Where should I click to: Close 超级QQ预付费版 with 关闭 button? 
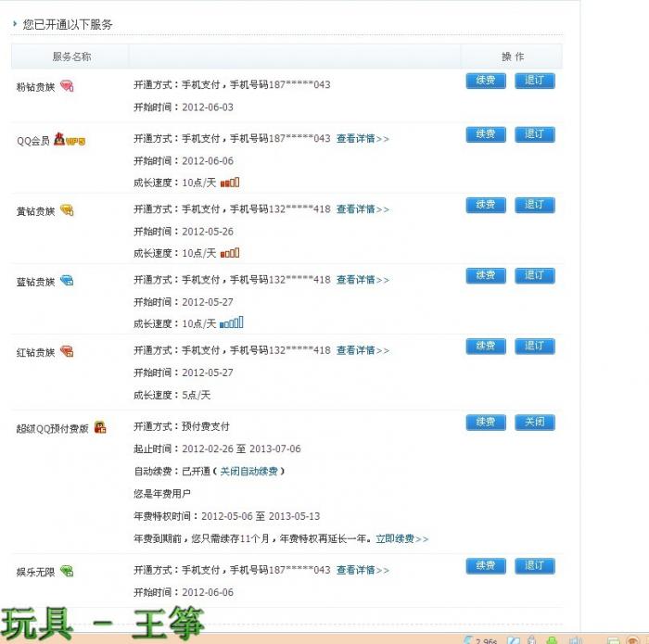pos(535,423)
